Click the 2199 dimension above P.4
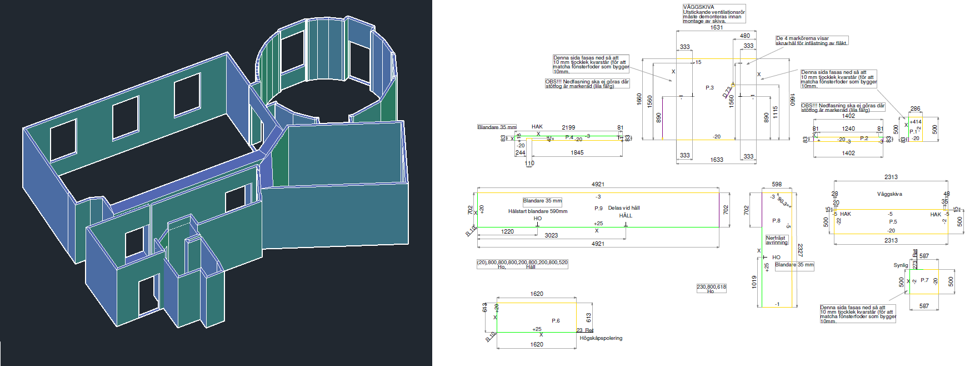 point(568,127)
